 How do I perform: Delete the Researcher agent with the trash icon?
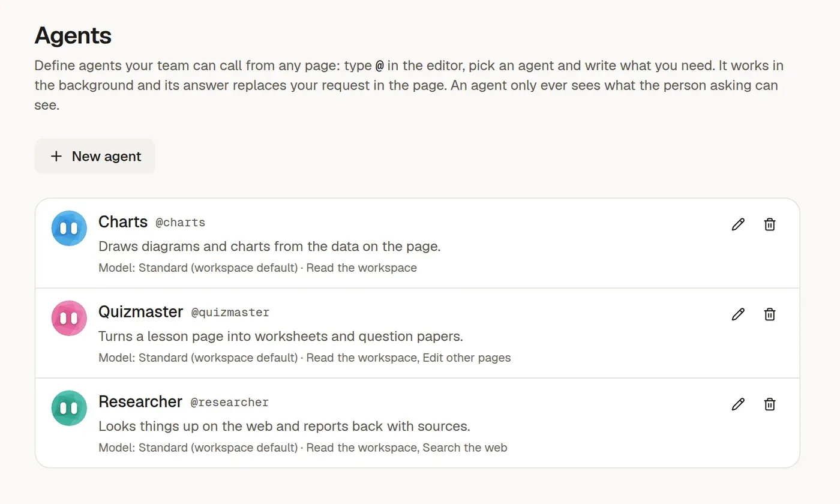click(770, 404)
